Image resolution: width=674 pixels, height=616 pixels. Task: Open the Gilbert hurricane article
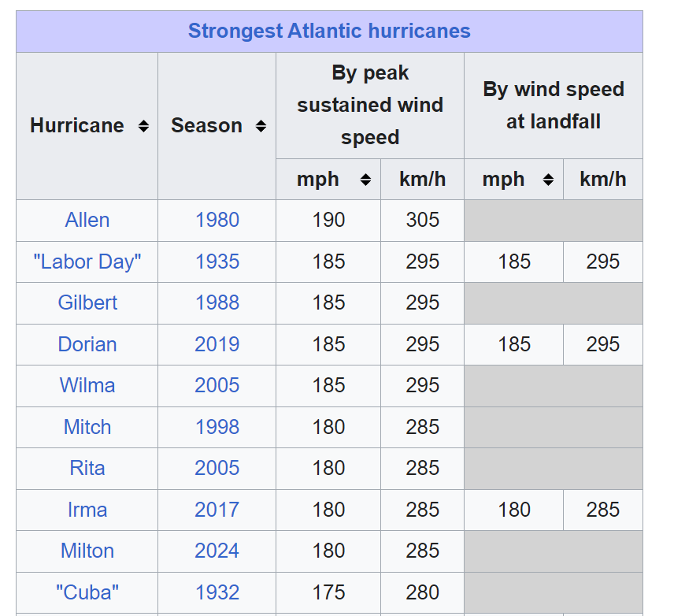pos(87,302)
